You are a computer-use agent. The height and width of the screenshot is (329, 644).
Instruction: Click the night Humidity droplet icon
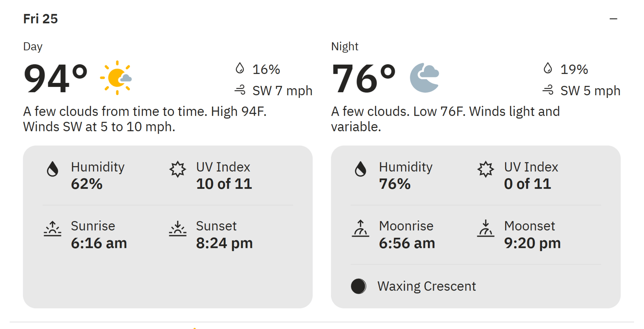pyautogui.click(x=361, y=169)
